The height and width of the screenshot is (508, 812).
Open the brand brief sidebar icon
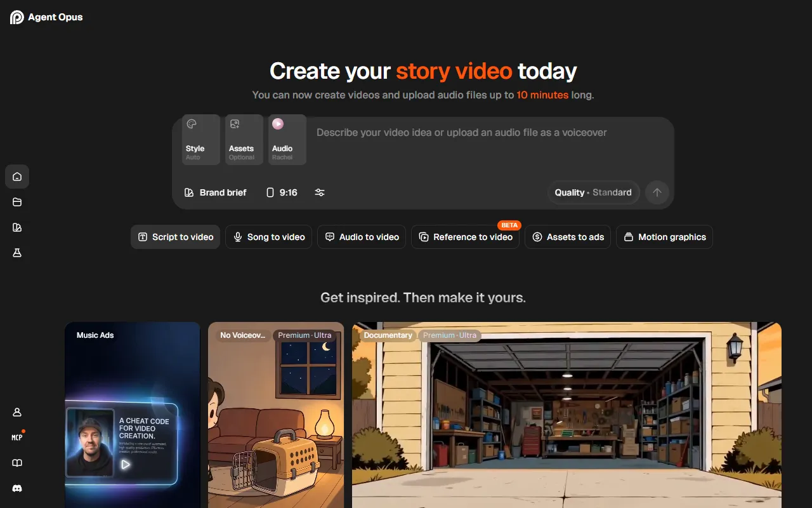coord(17,227)
